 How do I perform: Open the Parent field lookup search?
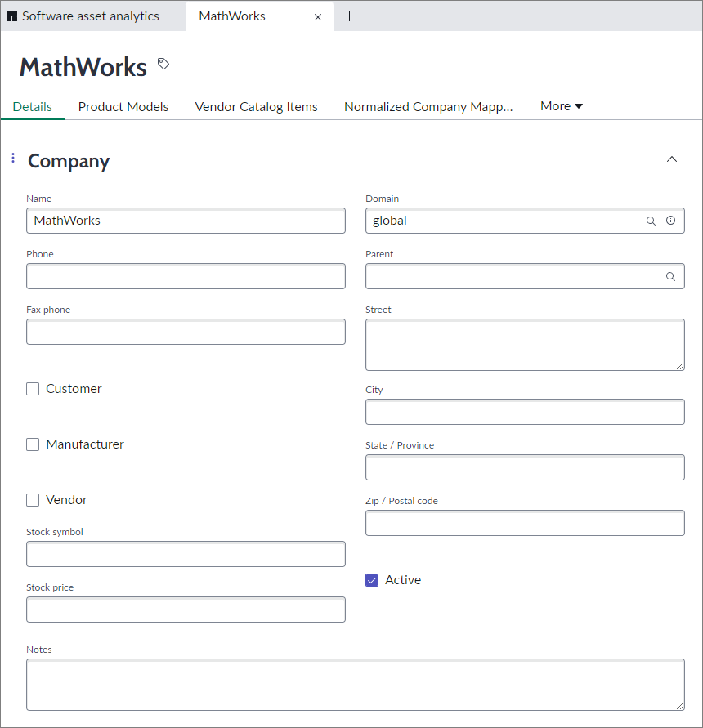(x=670, y=276)
